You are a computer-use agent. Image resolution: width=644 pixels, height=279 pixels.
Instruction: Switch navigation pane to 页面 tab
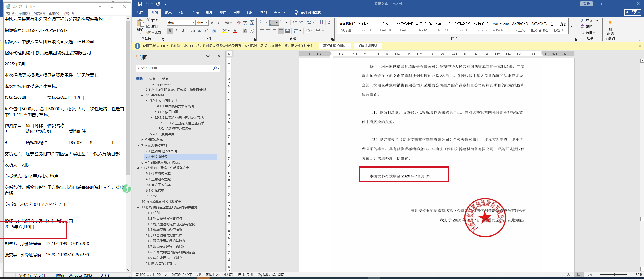point(152,79)
